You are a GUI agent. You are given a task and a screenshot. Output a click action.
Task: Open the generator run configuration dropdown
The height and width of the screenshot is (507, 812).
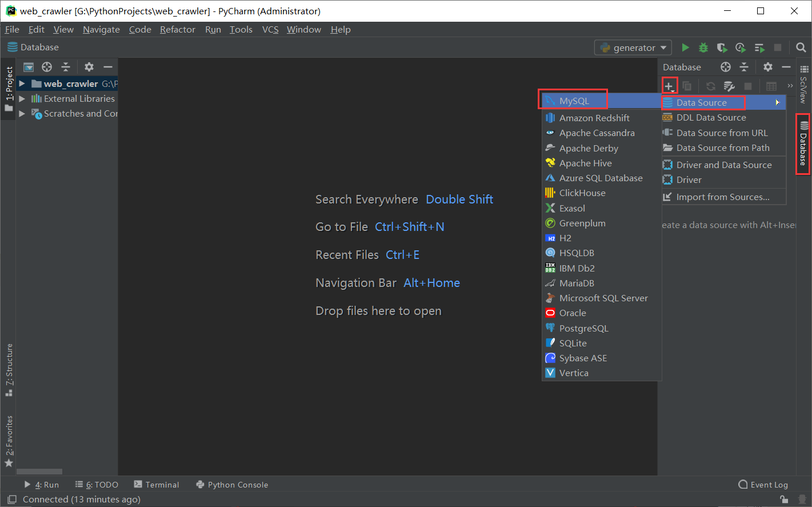633,47
